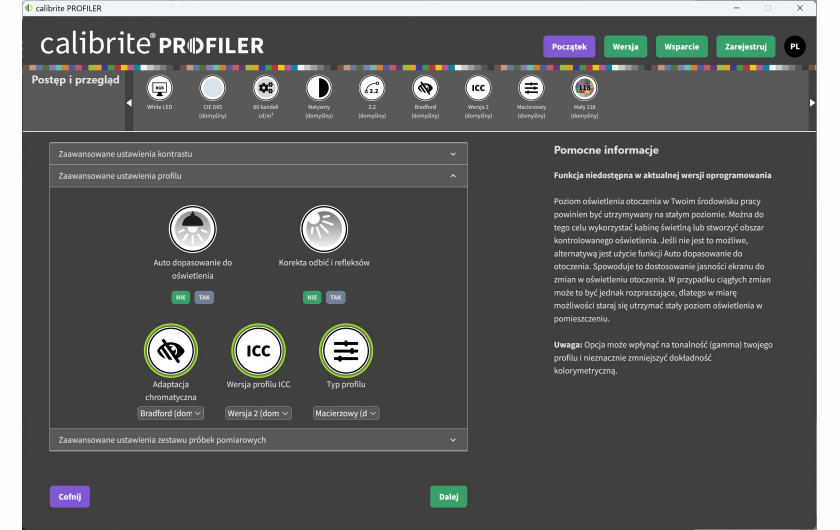Open the Bradford step in progress bar
The image size is (840, 530).
pos(425,88)
